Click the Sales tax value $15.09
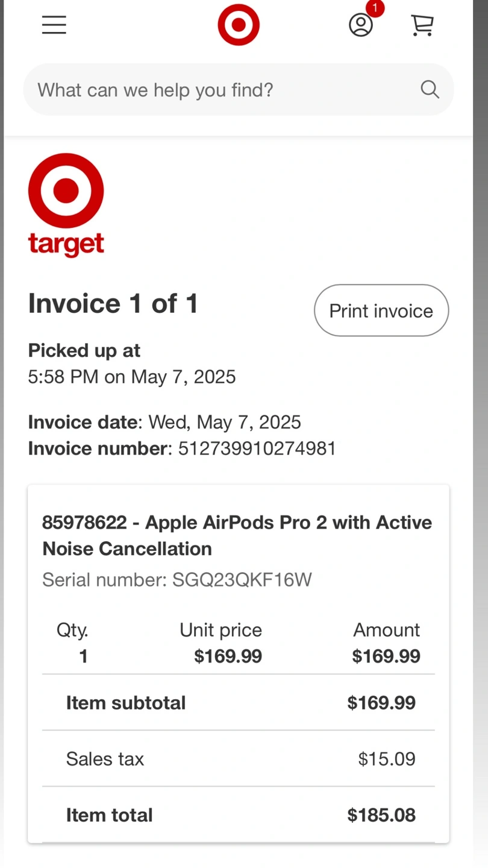The width and height of the screenshot is (488, 868). (387, 759)
